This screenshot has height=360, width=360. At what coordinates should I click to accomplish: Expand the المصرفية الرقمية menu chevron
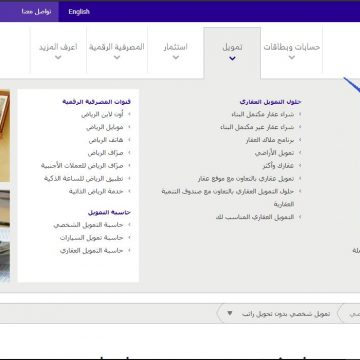117,57
